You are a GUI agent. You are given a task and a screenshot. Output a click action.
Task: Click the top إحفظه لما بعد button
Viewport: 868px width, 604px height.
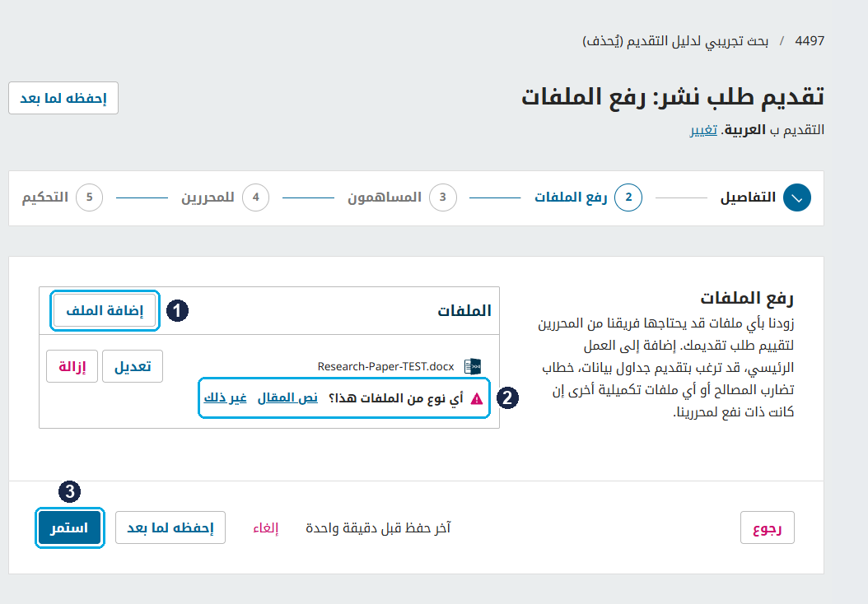[x=63, y=98]
